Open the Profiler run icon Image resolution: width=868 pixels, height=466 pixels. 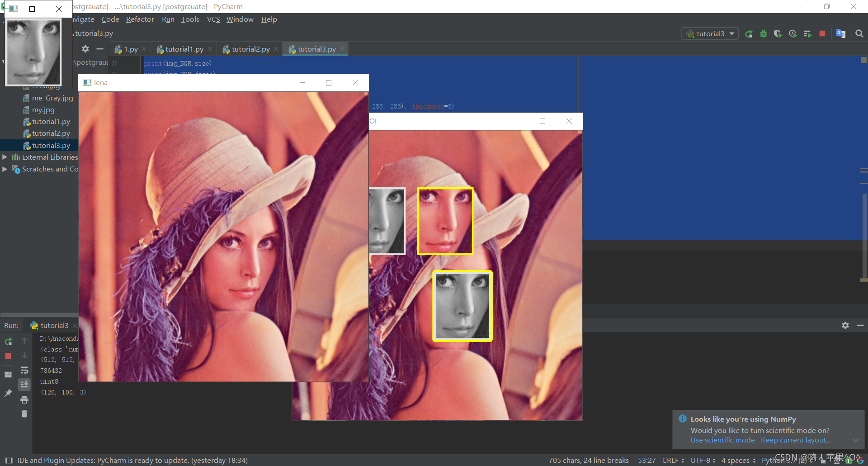[x=793, y=33]
